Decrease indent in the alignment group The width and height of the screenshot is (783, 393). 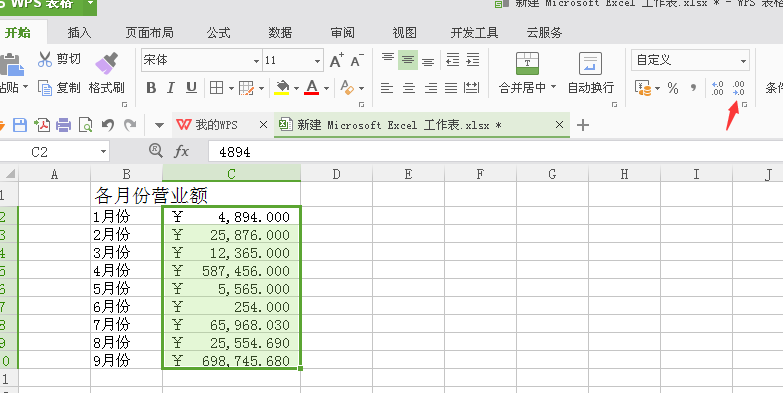click(452, 59)
